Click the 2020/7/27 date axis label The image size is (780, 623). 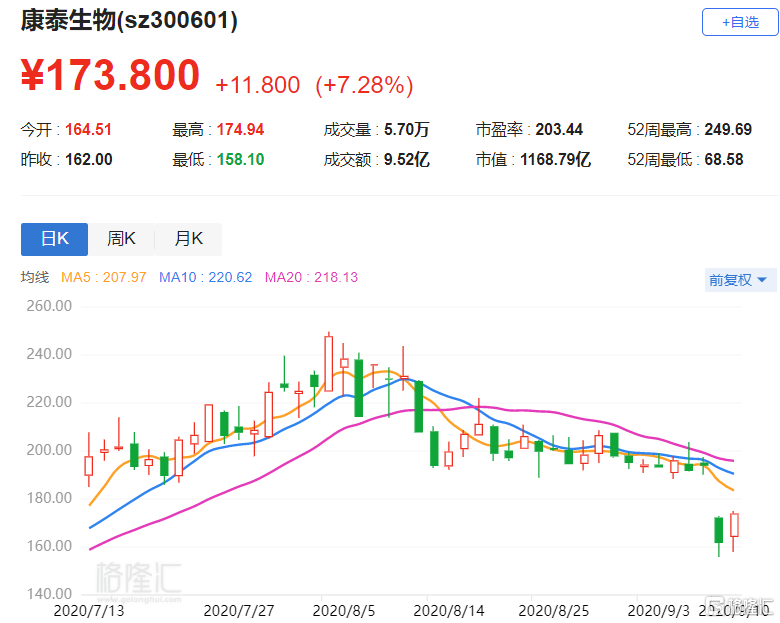coord(239,611)
